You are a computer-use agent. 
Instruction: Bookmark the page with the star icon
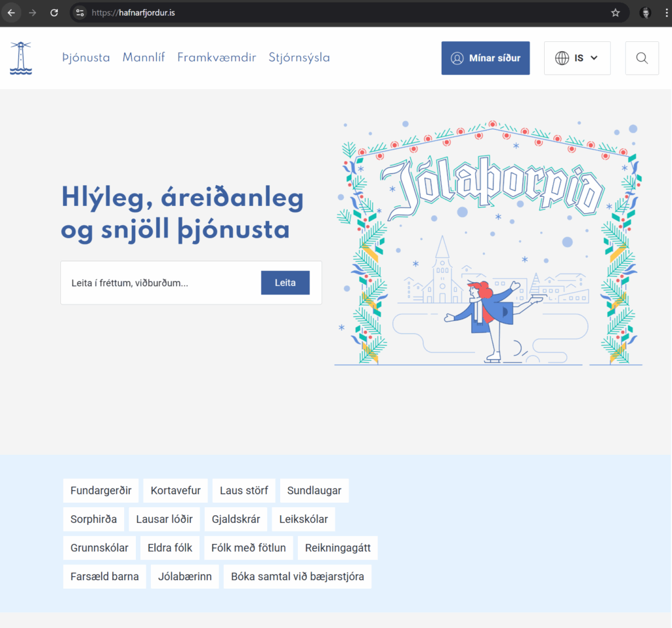[x=615, y=12]
